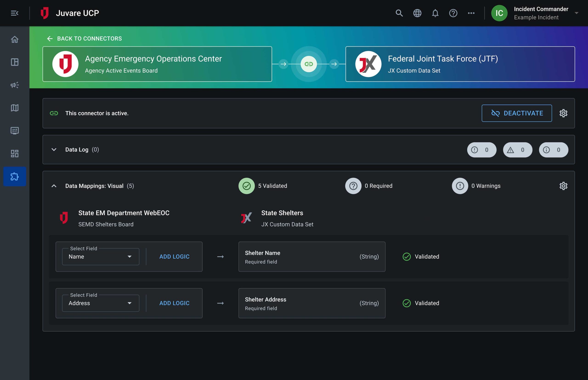
Task: Expand the Data Log section chevron
Action: pyautogui.click(x=54, y=149)
